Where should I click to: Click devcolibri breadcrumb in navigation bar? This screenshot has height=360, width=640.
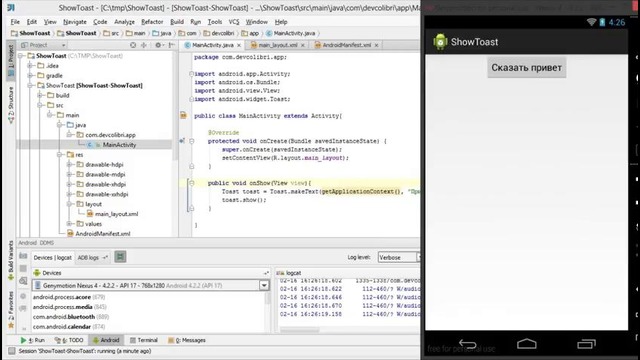(x=219, y=33)
